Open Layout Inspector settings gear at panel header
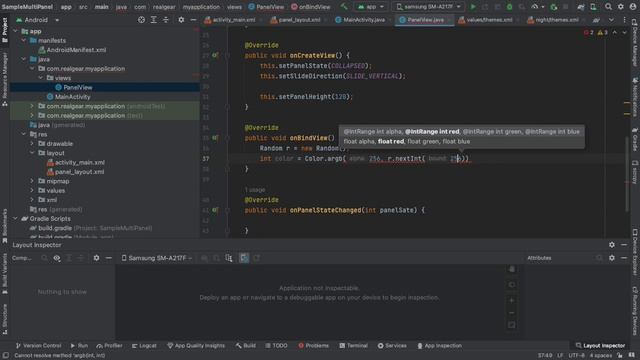 tap(611, 245)
